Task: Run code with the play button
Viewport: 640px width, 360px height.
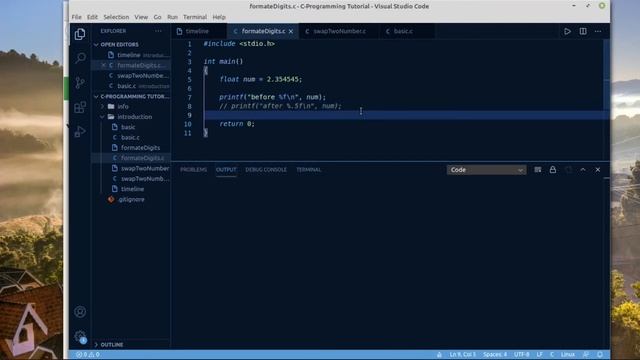Action: pyautogui.click(x=567, y=31)
